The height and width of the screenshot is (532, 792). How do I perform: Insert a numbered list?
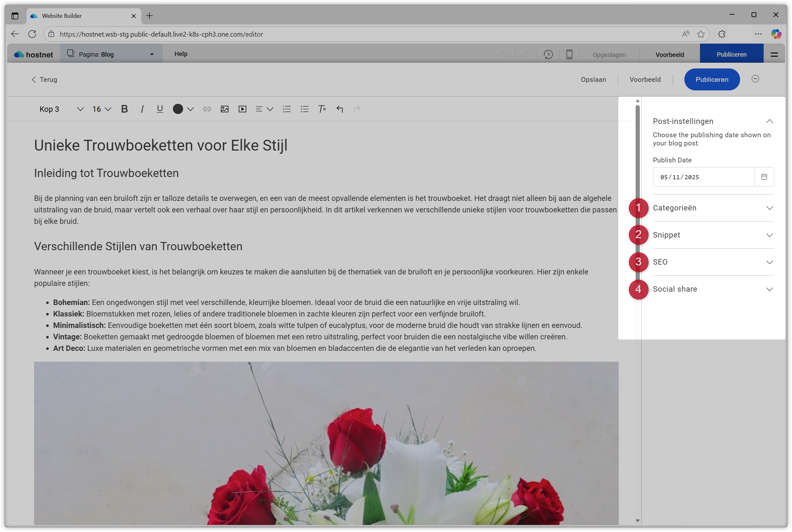(287, 109)
